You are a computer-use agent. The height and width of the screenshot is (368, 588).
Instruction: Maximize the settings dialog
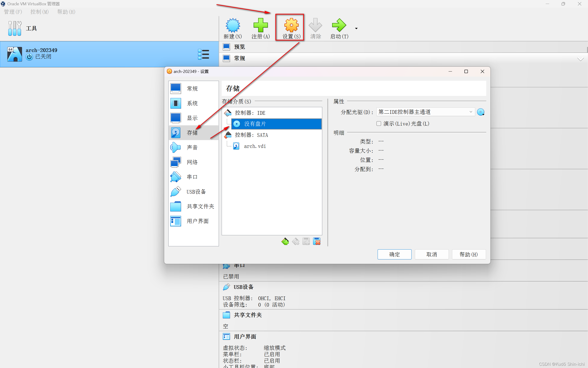click(466, 71)
